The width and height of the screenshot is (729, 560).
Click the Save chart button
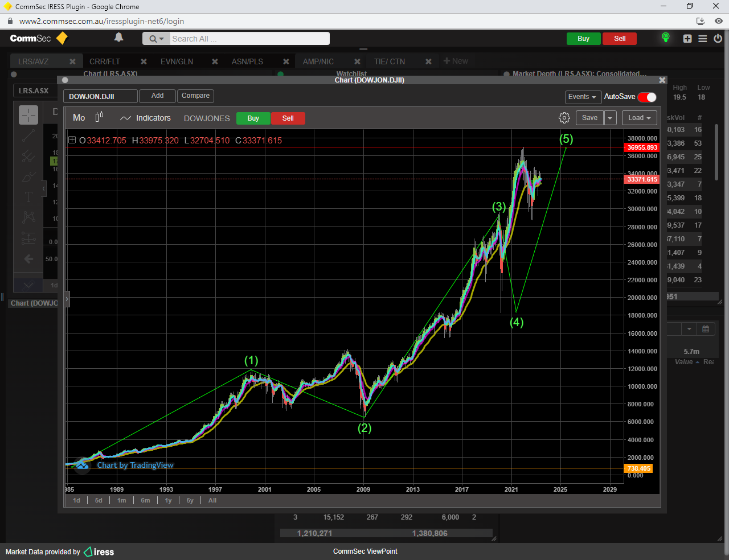tap(589, 118)
